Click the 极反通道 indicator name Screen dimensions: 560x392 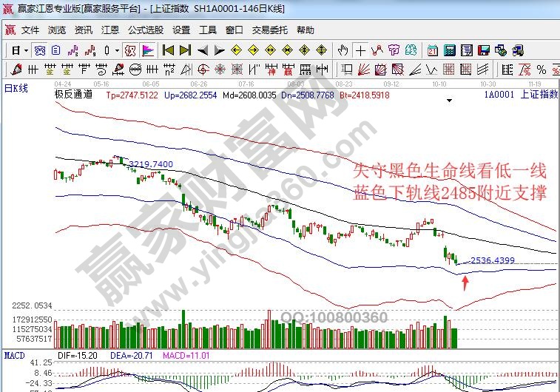coord(73,95)
